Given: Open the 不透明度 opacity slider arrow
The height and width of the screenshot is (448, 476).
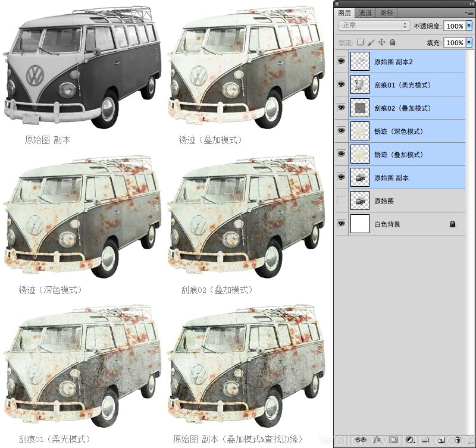Looking at the screenshot, I should 469,26.
